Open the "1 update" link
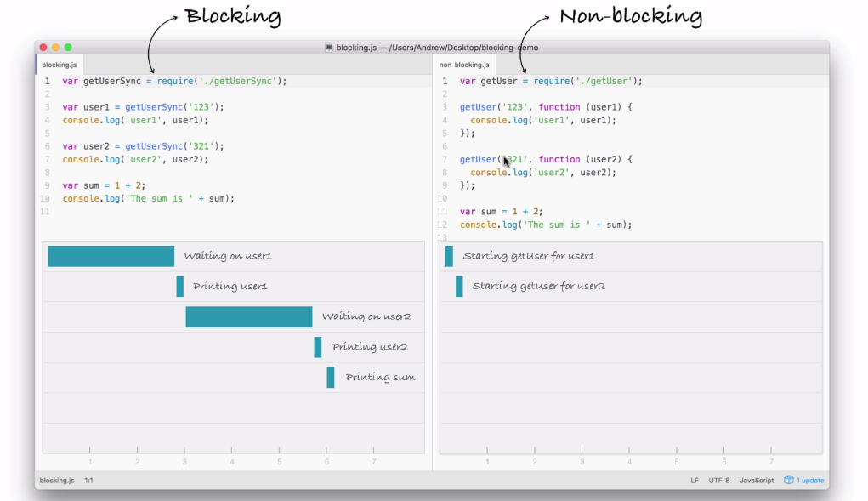The image size is (868, 501). click(x=809, y=481)
